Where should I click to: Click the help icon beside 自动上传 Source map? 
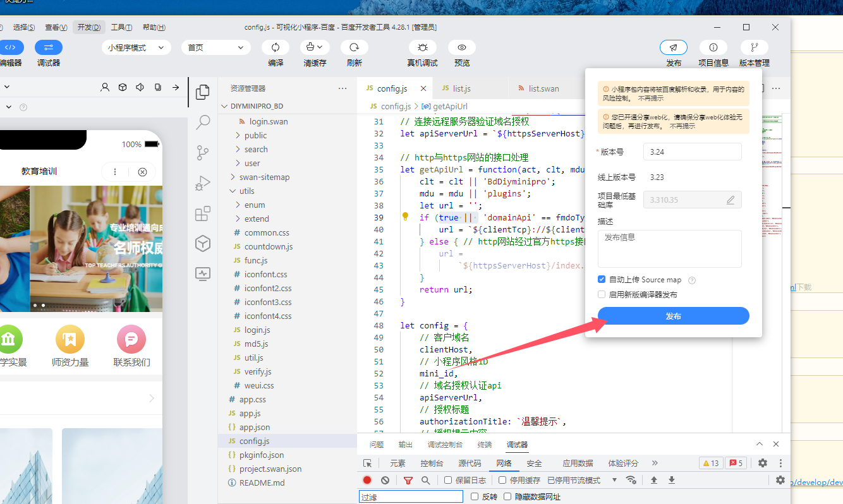tap(692, 280)
